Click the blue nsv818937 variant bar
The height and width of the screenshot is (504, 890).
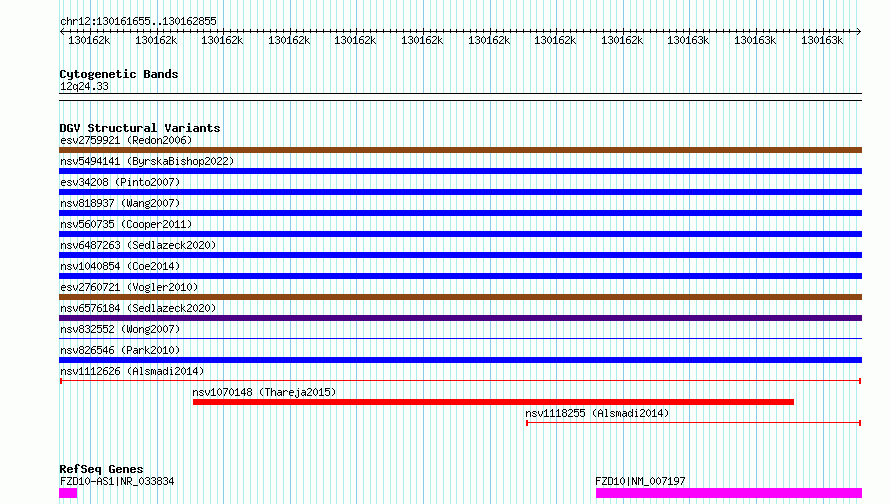click(x=460, y=213)
